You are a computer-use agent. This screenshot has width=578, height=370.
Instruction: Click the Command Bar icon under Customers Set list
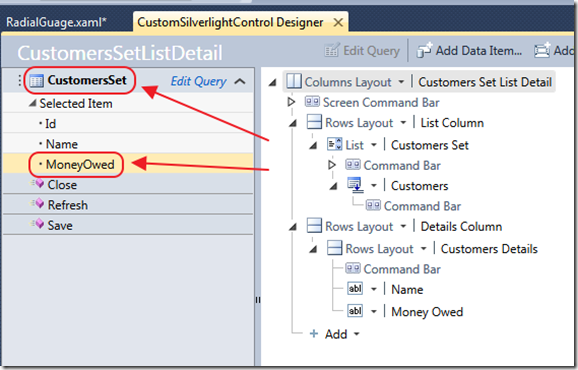pos(353,164)
